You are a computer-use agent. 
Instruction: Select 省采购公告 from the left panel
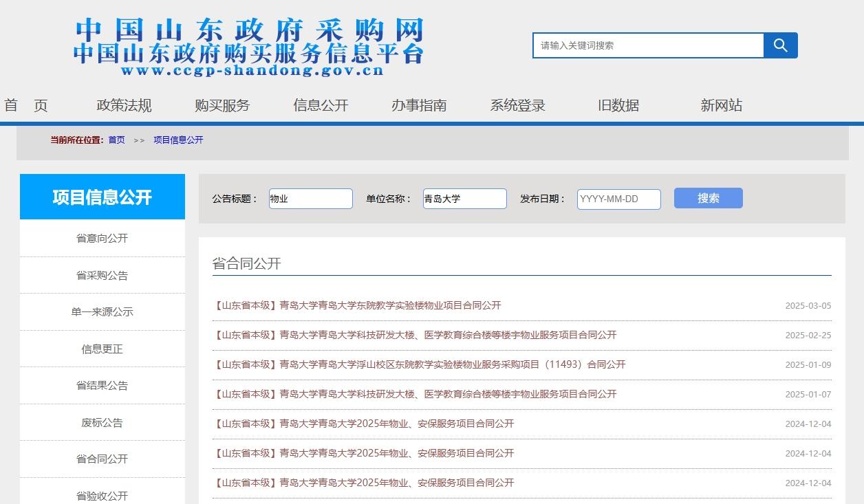[x=102, y=274]
